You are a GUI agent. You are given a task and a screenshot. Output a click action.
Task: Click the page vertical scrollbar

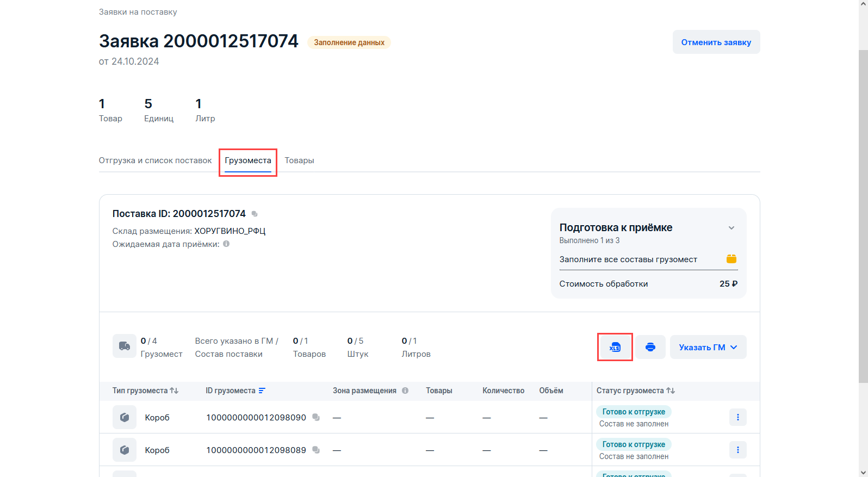pyautogui.click(x=863, y=218)
